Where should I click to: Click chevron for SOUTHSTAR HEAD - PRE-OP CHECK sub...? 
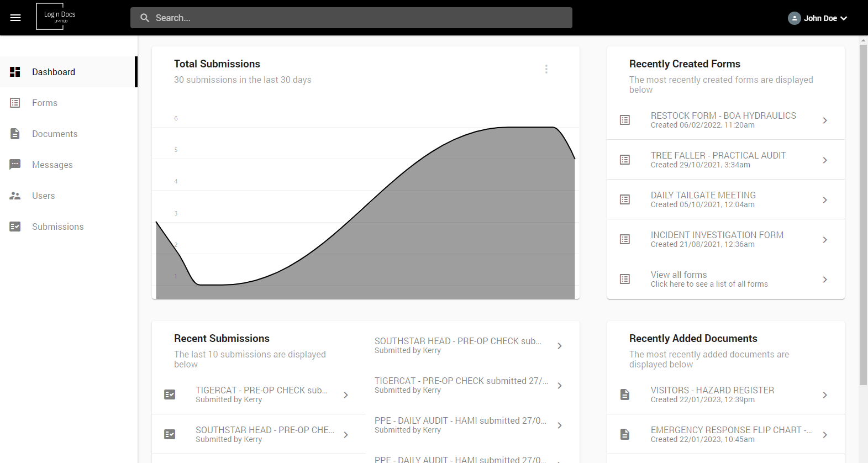560,346
